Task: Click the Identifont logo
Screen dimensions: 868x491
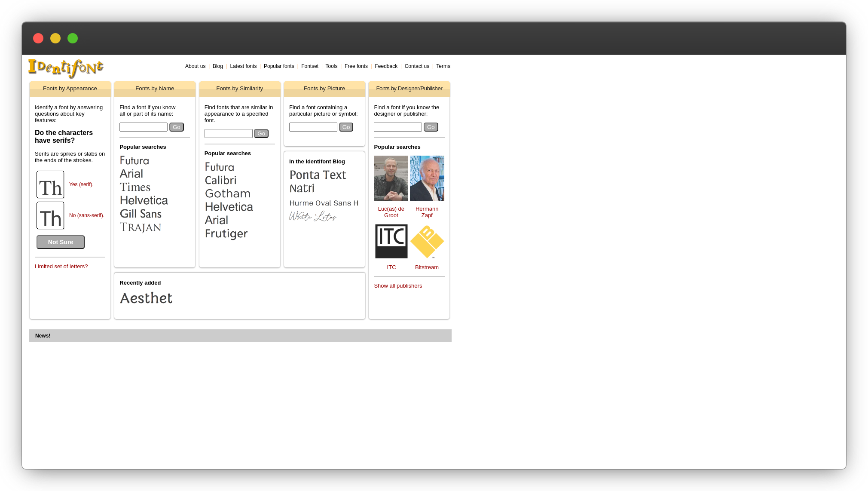Action: pos(66,68)
